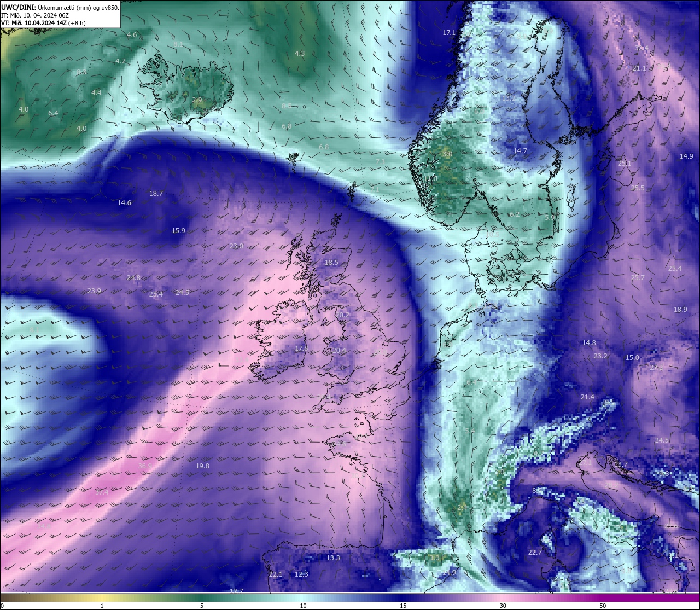The image size is (700, 610).
Task: Click the 50 label on color scale
Action: [603, 606]
